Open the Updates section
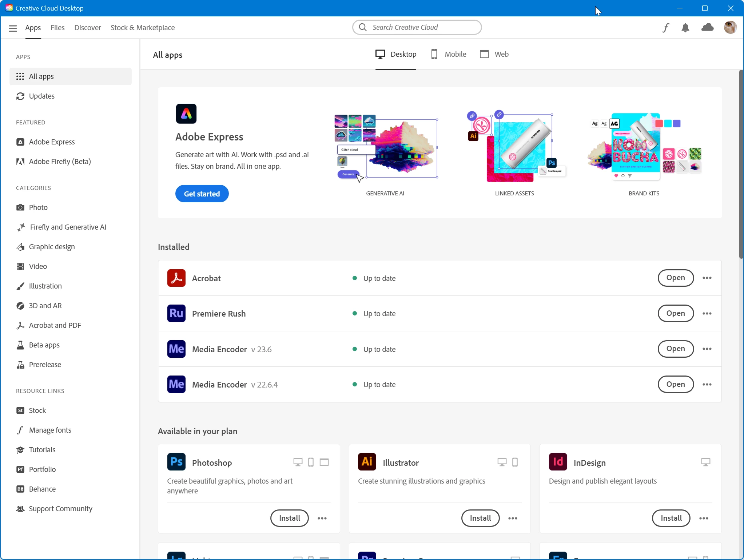This screenshot has height=560, width=744. pyautogui.click(x=41, y=96)
